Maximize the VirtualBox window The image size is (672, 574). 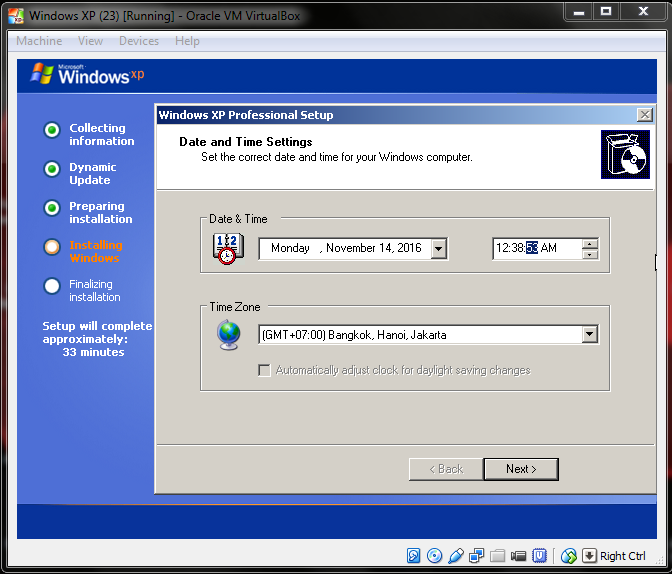click(x=606, y=12)
